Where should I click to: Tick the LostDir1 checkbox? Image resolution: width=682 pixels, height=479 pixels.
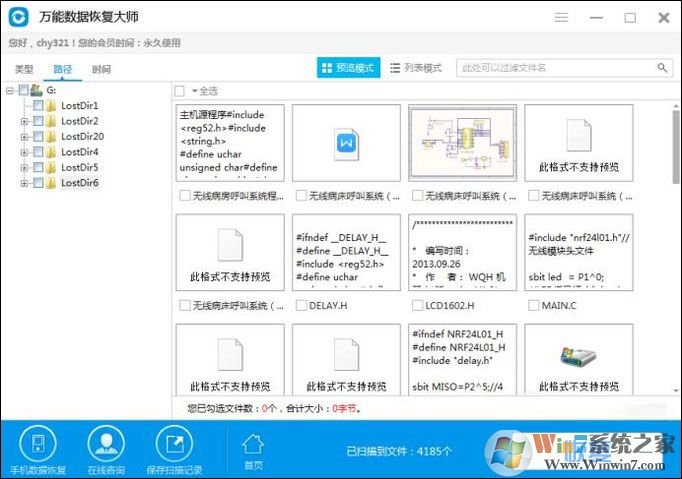[x=38, y=105]
